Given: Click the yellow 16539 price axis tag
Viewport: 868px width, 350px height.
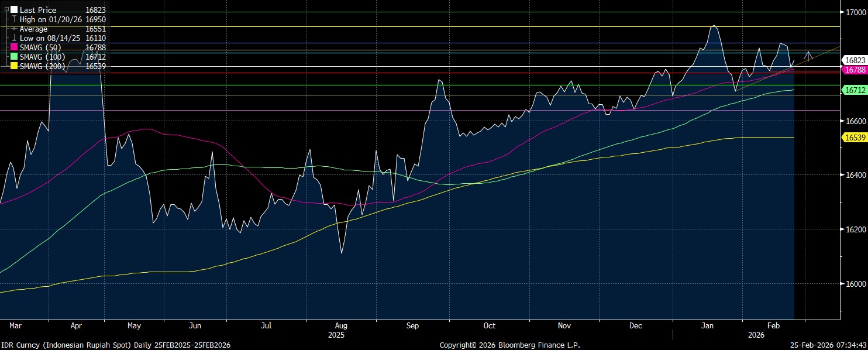Looking at the screenshot, I should pos(854,137).
